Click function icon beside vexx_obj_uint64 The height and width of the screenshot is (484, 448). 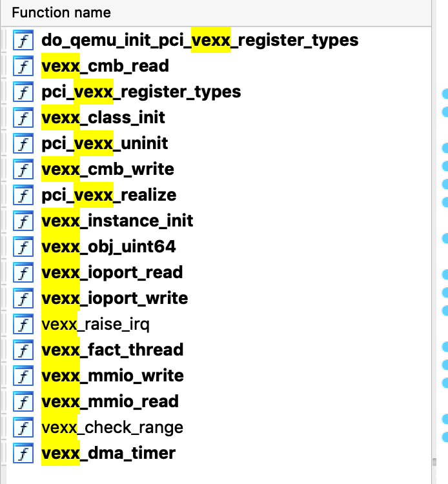pyautogui.click(x=23, y=247)
